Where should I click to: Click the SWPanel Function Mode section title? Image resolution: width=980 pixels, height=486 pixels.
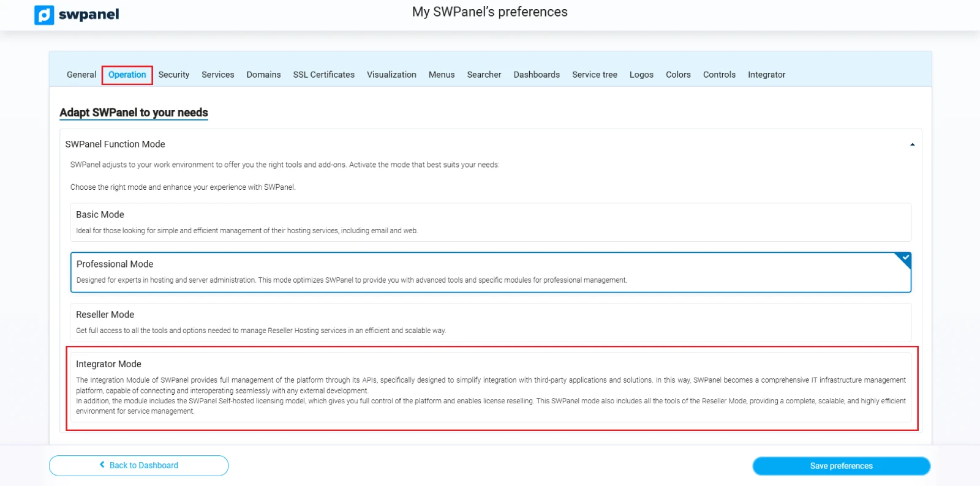pos(115,144)
